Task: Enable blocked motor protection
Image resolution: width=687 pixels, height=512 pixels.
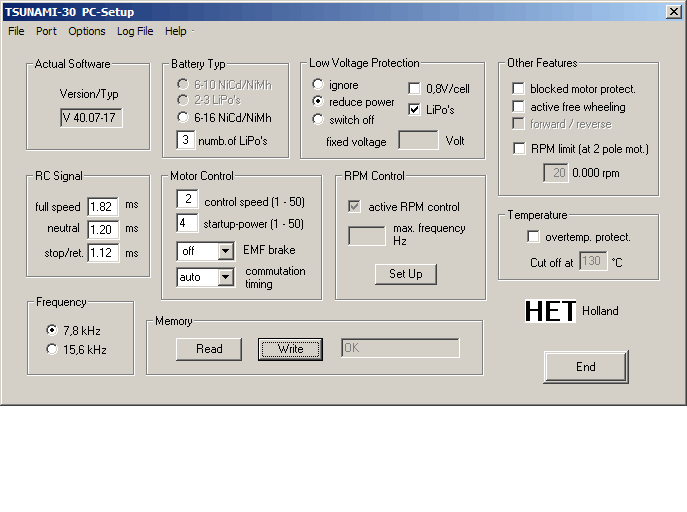Action: (519, 89)
